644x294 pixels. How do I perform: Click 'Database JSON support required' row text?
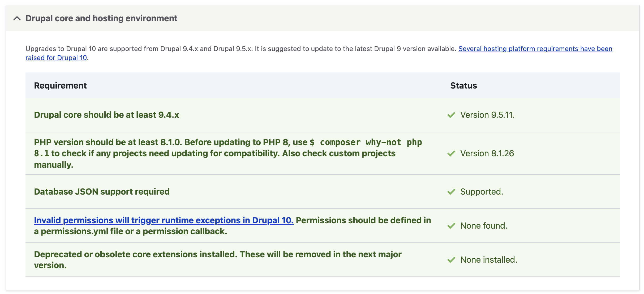coord(102,192)
